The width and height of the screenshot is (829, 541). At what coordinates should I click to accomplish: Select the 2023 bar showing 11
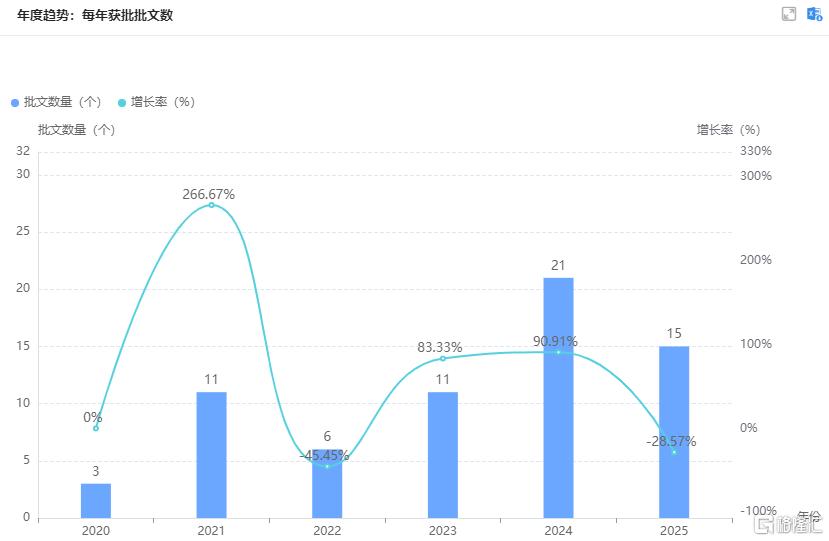[443, 455]
